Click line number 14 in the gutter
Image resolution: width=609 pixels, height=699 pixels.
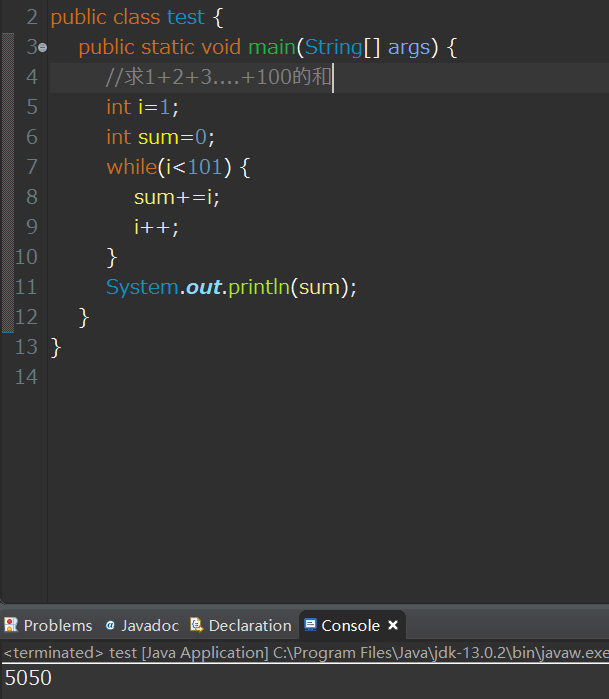pyautogui.click(x=26, y=377)
